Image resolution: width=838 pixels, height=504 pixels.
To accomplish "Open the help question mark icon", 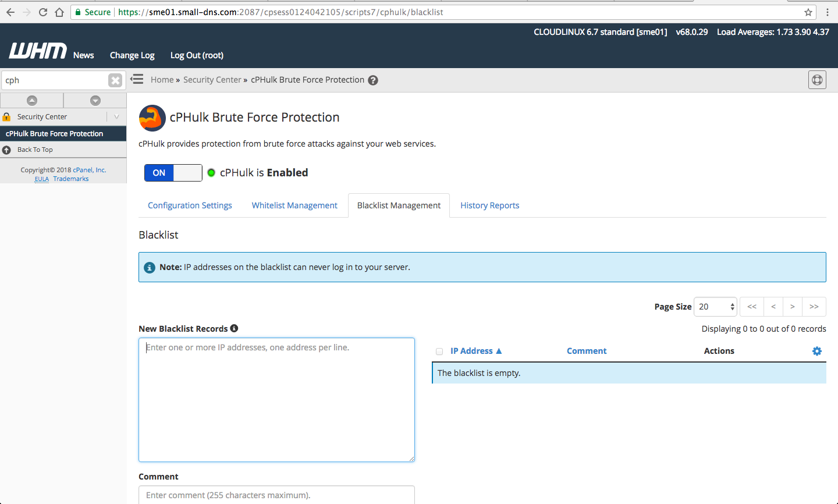I will pos(373,80).
